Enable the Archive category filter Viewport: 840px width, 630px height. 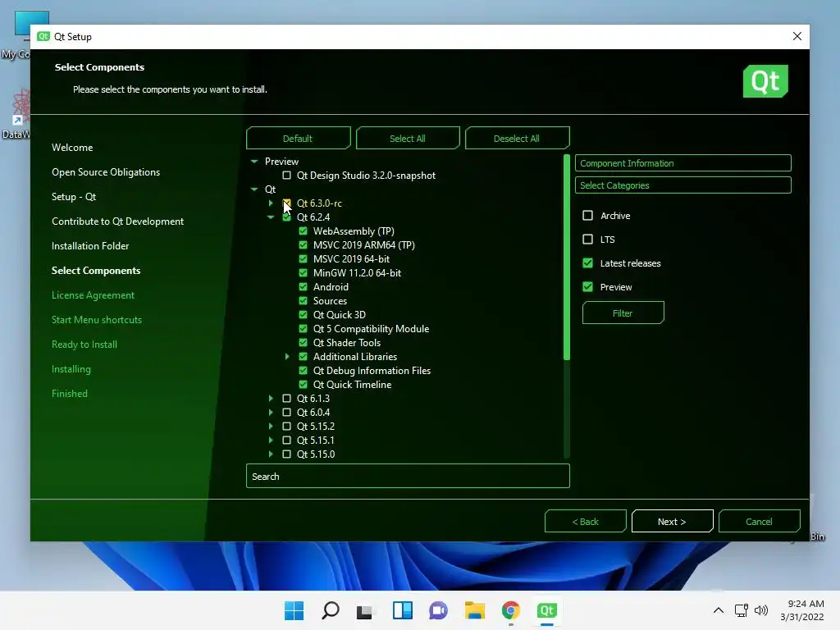pos(587,216)
